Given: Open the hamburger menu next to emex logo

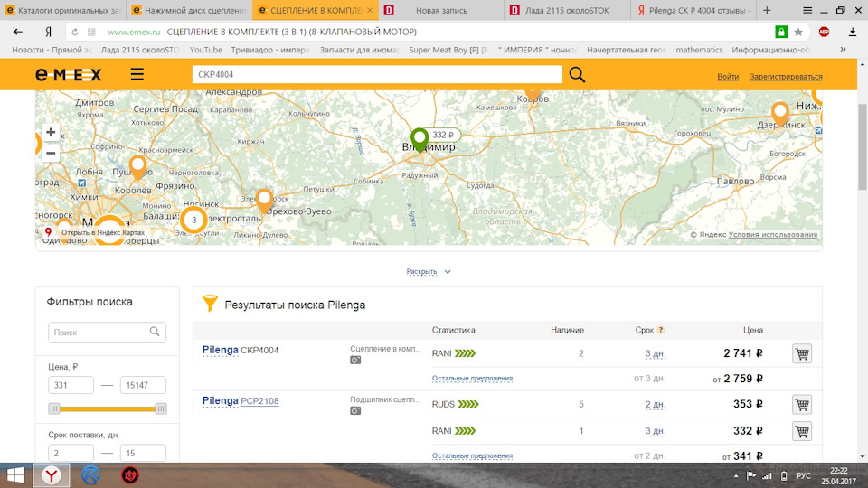Looking at the screenshot, I should tap(137, 74).
